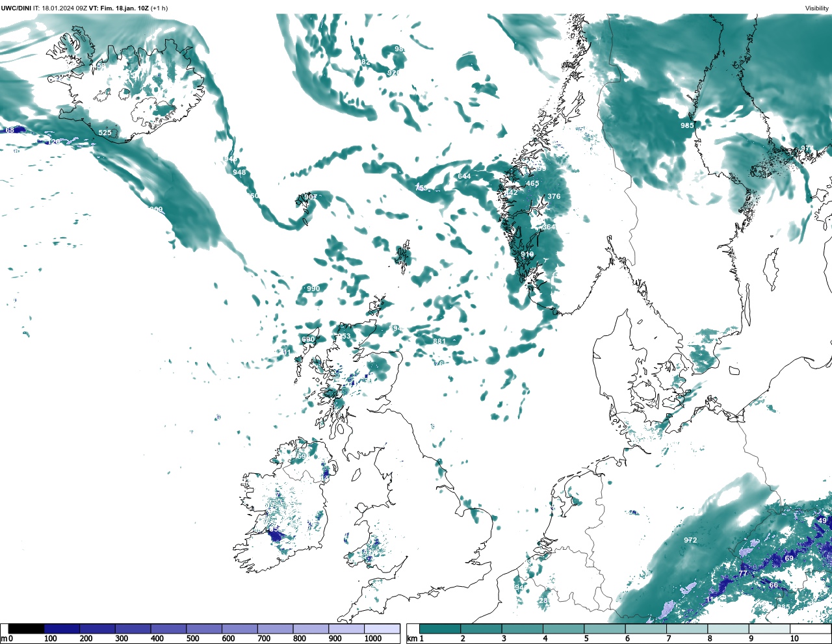Click the white swatch after the 10 km tick
This screenshot has width=832, height=644.
click(x=811, y=628)
